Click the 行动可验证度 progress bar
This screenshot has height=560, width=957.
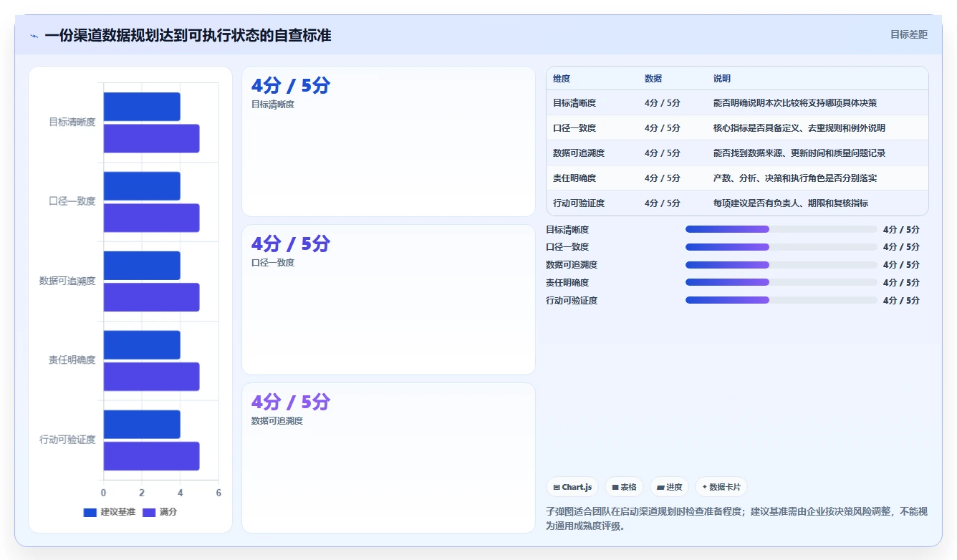point(781,300)
